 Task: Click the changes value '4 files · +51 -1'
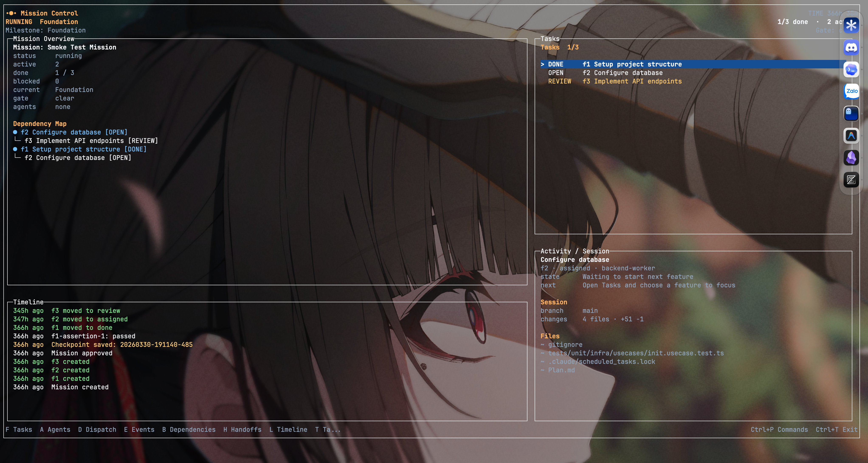(x=613, y=319)
